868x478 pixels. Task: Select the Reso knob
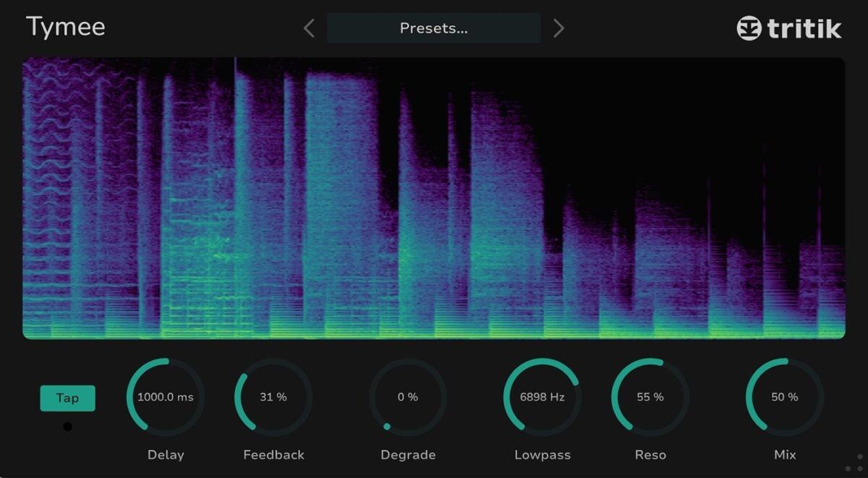(650, 397)
